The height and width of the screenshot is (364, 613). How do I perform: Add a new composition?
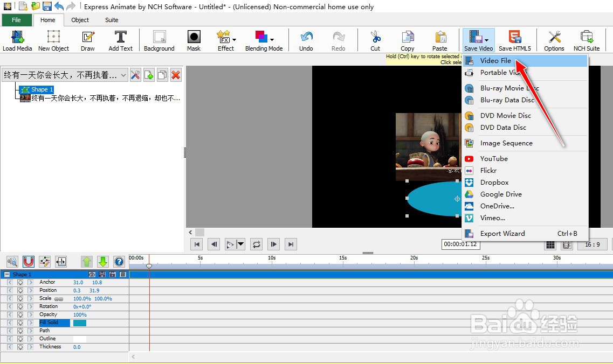(149, 75)
